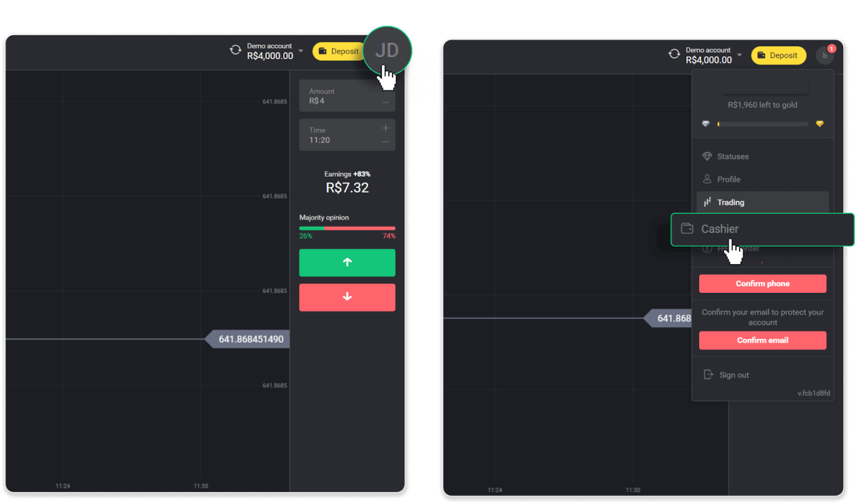The height and width of the screenshot is (504, 855).
Task: Expand Demo account dropdown in left screenshot
Action: pos(301,51)
